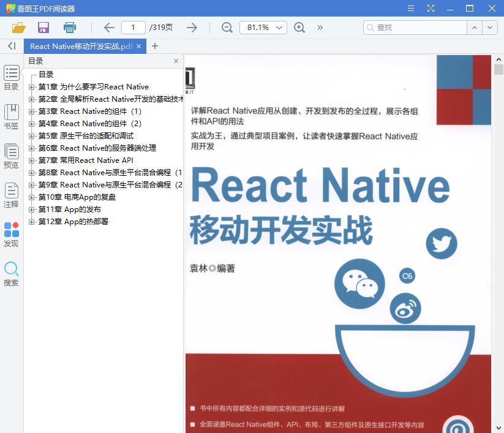Viewport: 504px width, 433px height.
Task: Open the 注释 annotations sidebar panel
Action: click(11, 195)
